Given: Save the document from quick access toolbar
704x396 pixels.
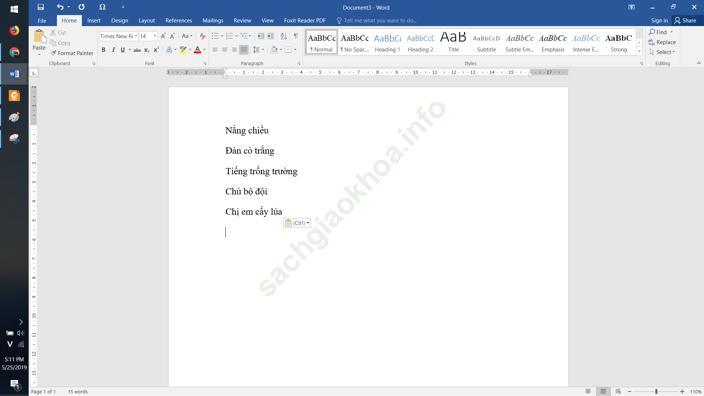Looking at the screenshot, I should pyautogui.click(x=40, y=7).
